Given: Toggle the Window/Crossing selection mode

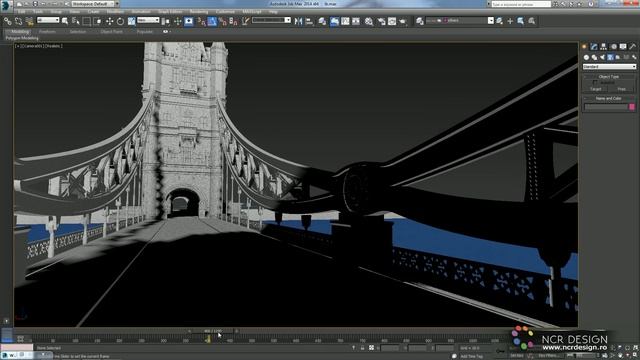Looking at the screenshot, I should coord(98,21).
